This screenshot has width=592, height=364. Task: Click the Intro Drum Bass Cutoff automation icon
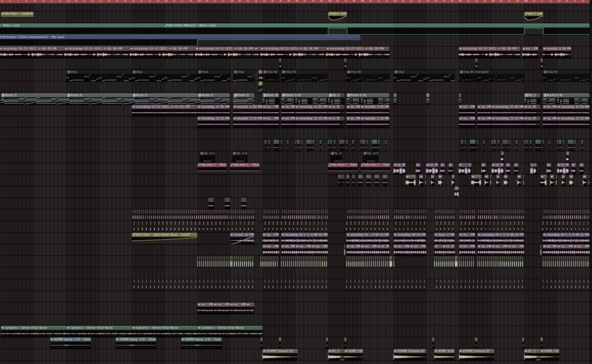[134, 235]
